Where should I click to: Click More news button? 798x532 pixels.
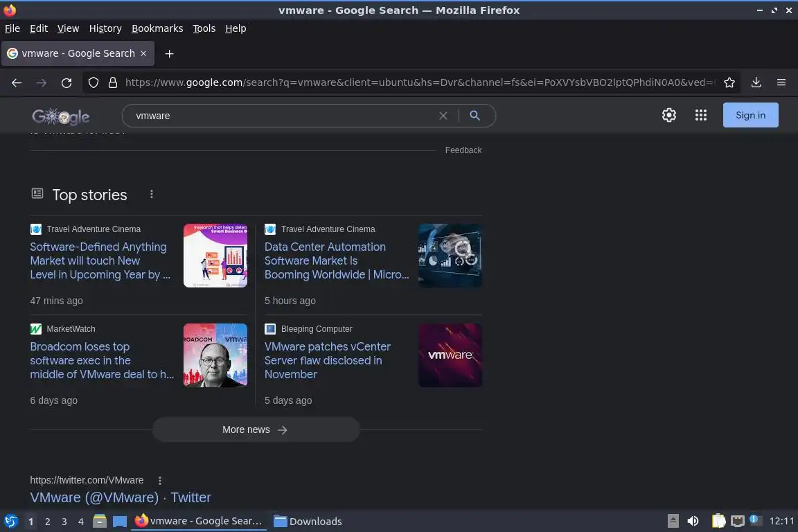(256, 429)
